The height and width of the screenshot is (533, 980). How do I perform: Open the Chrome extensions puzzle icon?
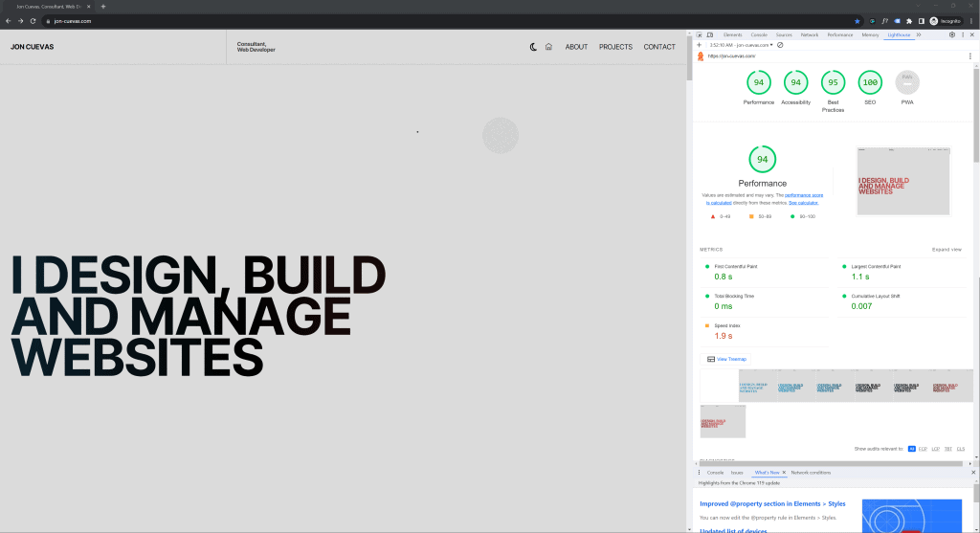pyautogui.click(x=909, y=20)
